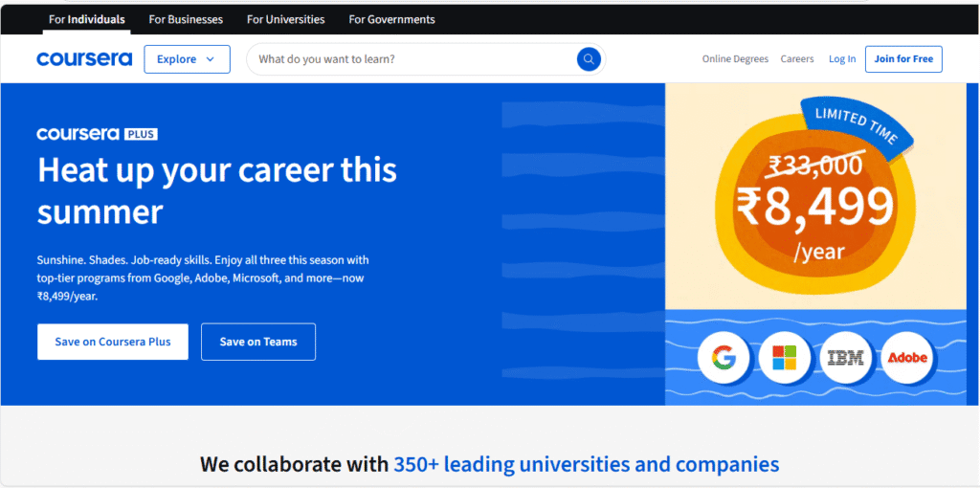Click the IBM logo circle
Image resolution: width=980 pixels, height=488 pixels.
(x=845, y=358)
